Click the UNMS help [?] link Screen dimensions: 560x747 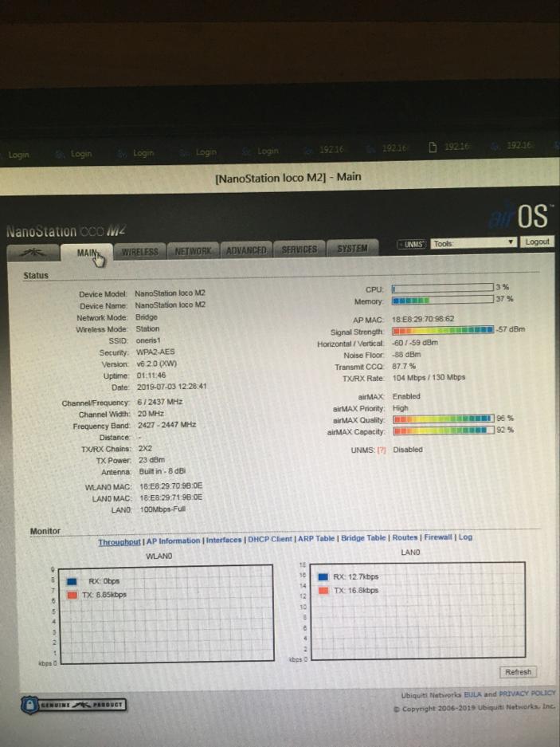point(382,450)
